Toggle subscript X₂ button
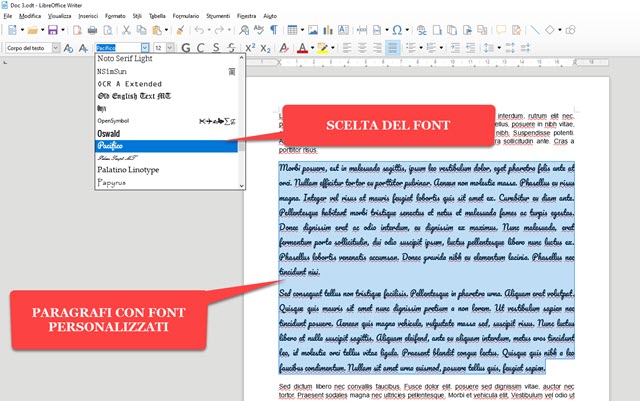This screenshot has height=401, width=640. pyautogui.click(x=266, y=48)
